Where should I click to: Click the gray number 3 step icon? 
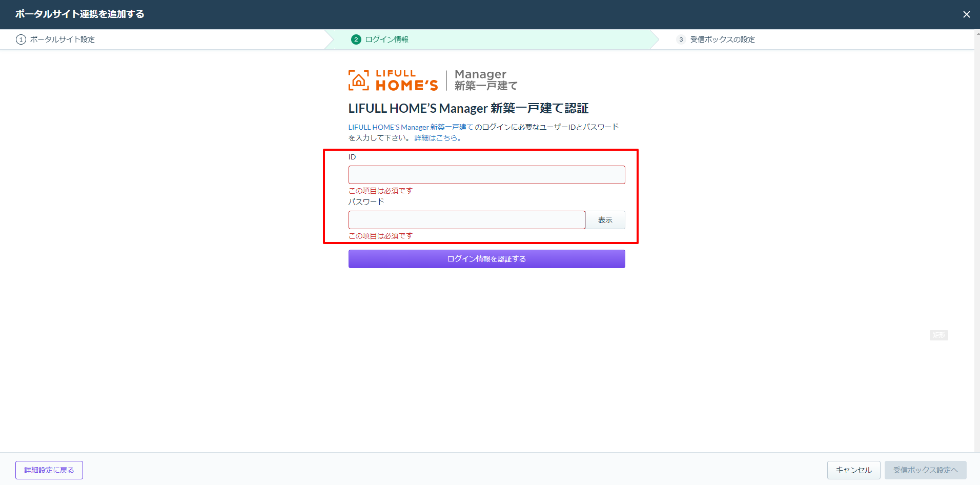tap(681, 39)
